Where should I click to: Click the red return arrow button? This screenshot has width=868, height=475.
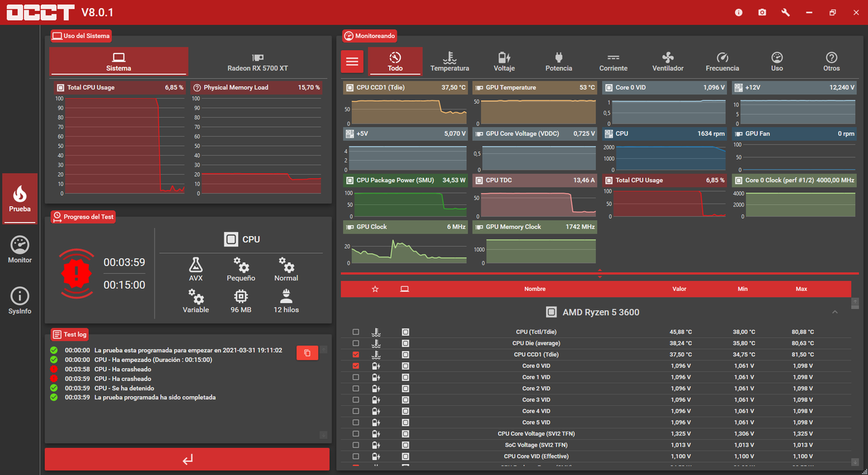coord(187,459)
